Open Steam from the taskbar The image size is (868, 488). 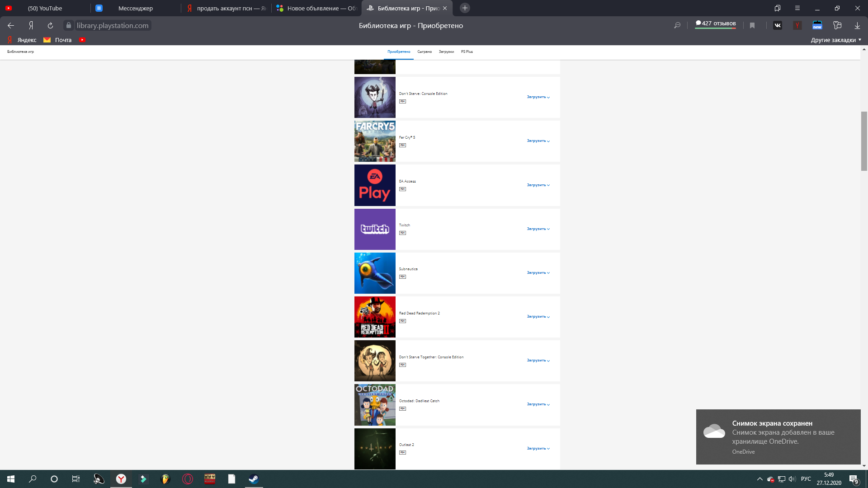tap(254, 479)
